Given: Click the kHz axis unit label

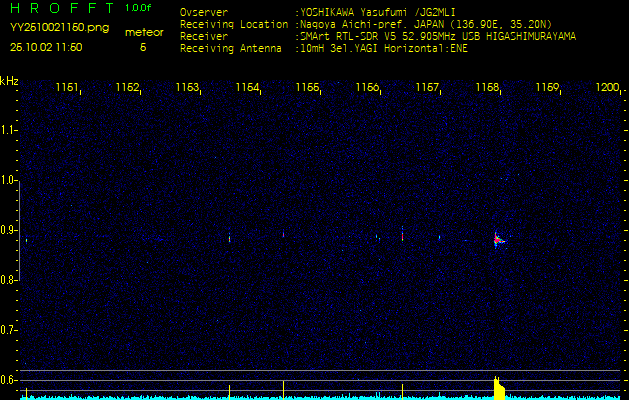Looking at the screenshot, I should click(9, 80).
